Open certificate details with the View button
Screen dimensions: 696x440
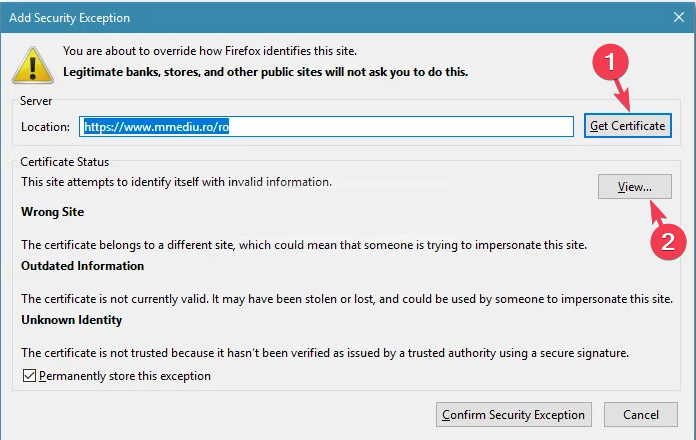(x=635, y=186)
